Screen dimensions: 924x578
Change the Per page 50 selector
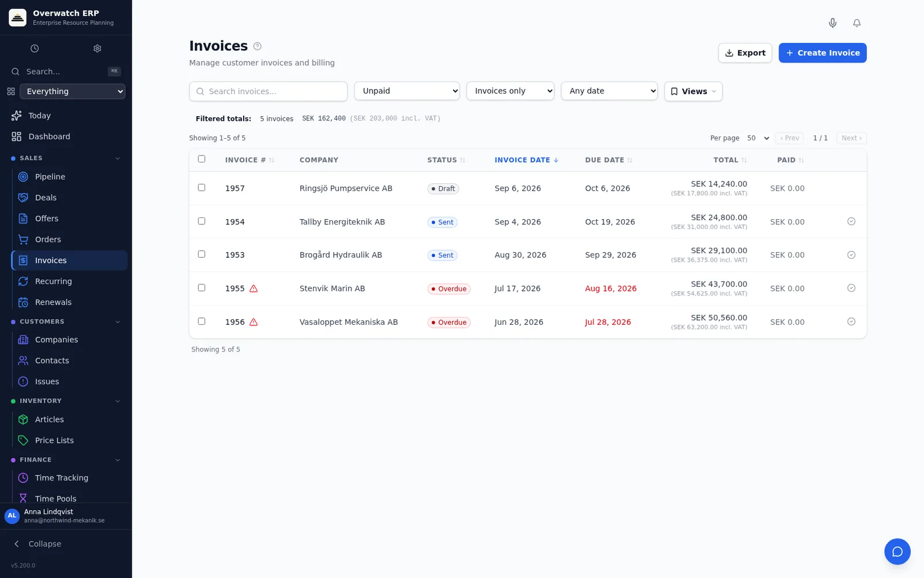point(758,138)
